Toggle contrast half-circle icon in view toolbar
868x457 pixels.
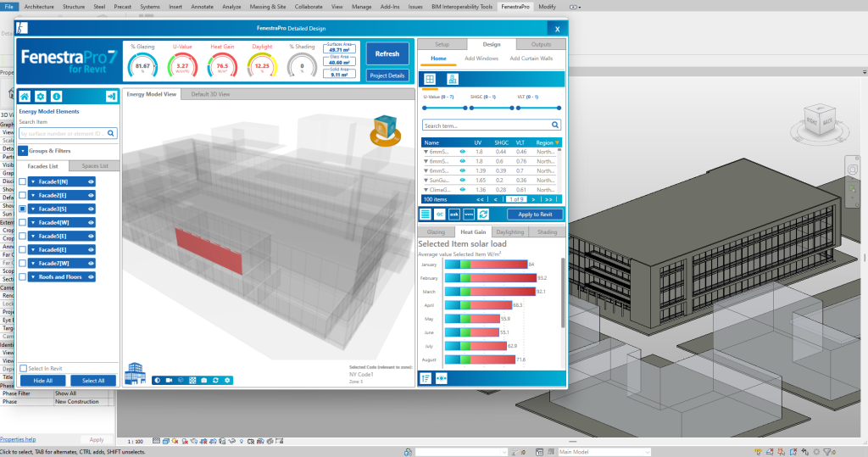pyautogui.click(x=158, y=381)
